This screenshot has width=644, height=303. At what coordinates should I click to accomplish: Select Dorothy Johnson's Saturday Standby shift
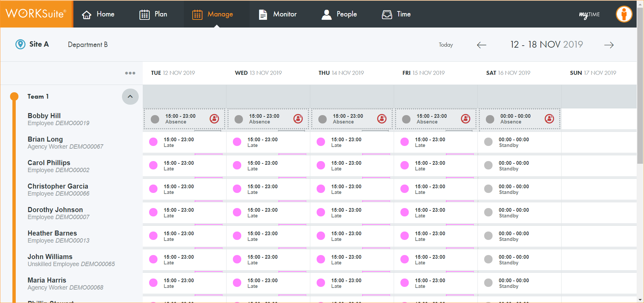tap(513, 213)
